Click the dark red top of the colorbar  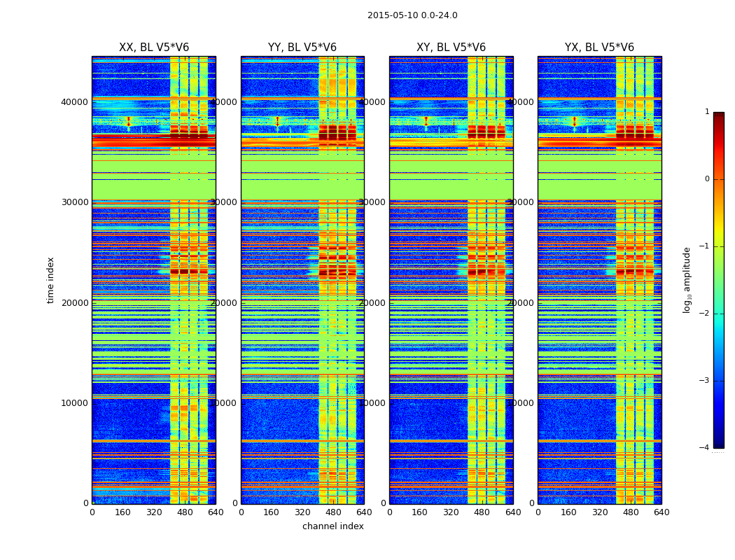[719, 115]
